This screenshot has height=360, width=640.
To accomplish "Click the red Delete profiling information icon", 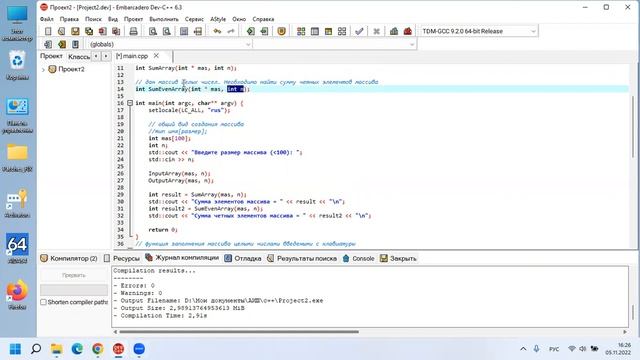I will [407, 31].
